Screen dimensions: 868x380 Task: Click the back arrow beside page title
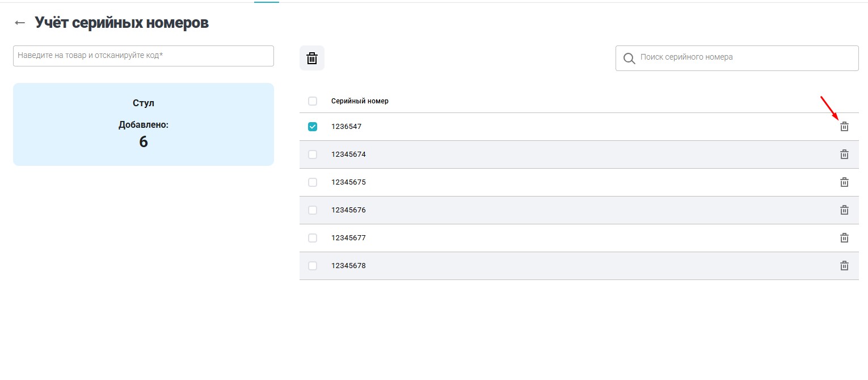click(20, 23)
